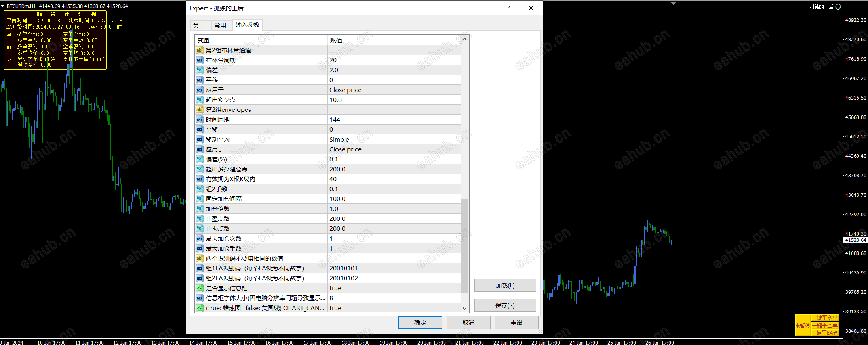Toggle 是否显示信息框 value true
Screen dimensions: 868x345
click(394, 288)
